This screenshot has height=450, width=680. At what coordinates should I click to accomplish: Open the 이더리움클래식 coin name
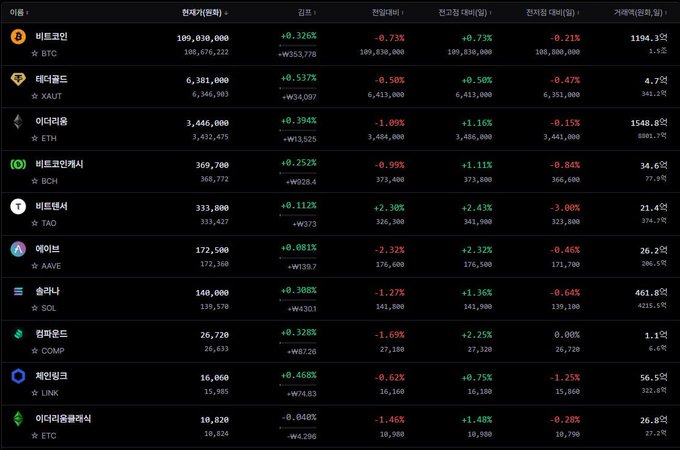pos(63,419)
